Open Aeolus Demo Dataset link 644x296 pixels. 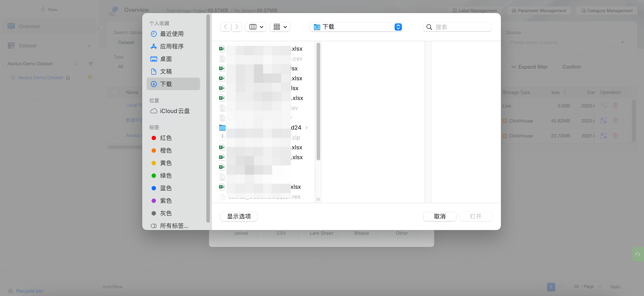click(x=40, y=78)
